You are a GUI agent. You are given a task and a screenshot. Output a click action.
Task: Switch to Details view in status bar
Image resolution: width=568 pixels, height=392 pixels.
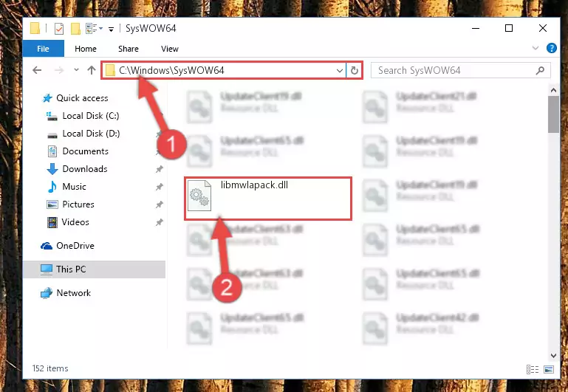coord(532,369)
